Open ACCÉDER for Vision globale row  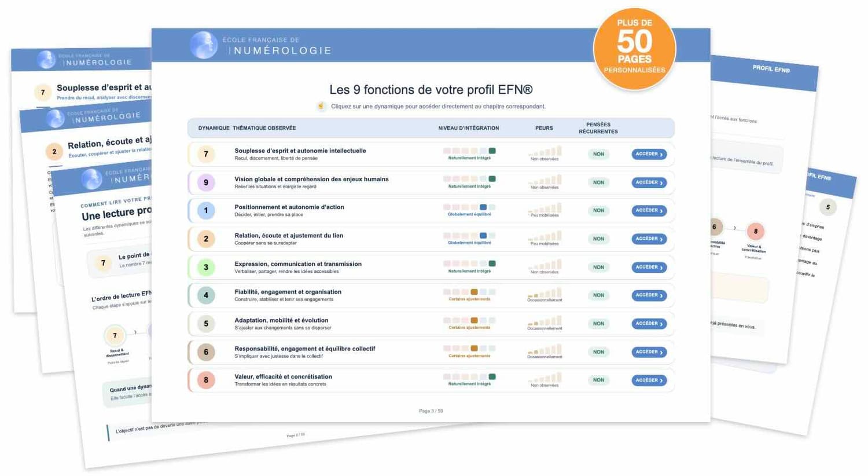pos(649,182)
